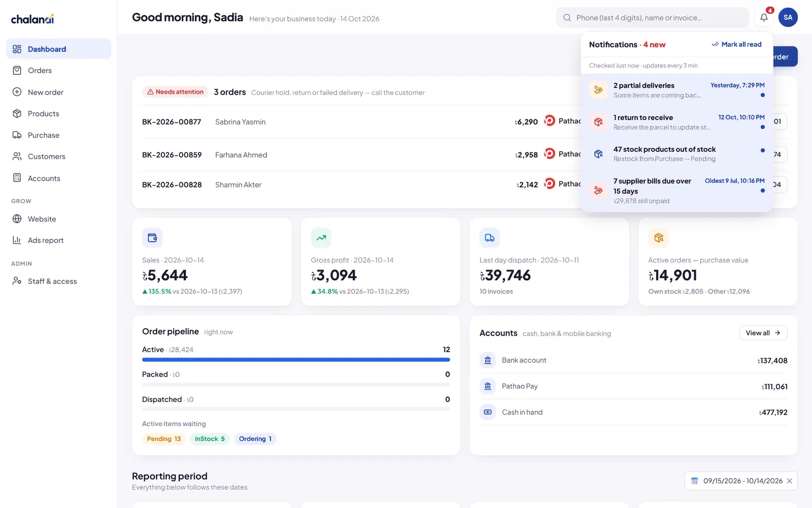Click the Gross profit amount 3,094
Viewport: 812px width, 508px height.
[334, 275]
